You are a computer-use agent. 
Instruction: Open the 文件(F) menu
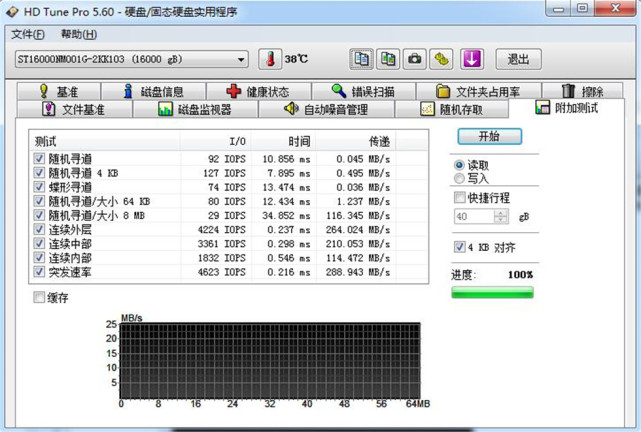click(x=27, y=34)
